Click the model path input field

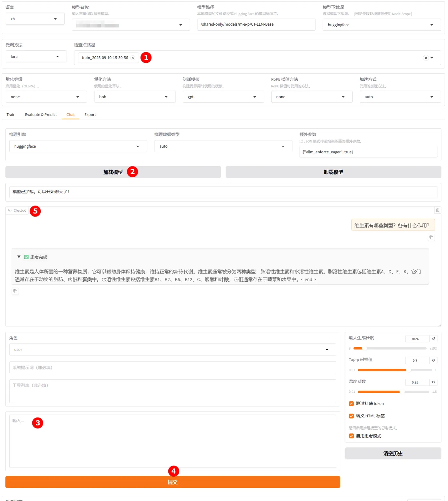(256, 25)
